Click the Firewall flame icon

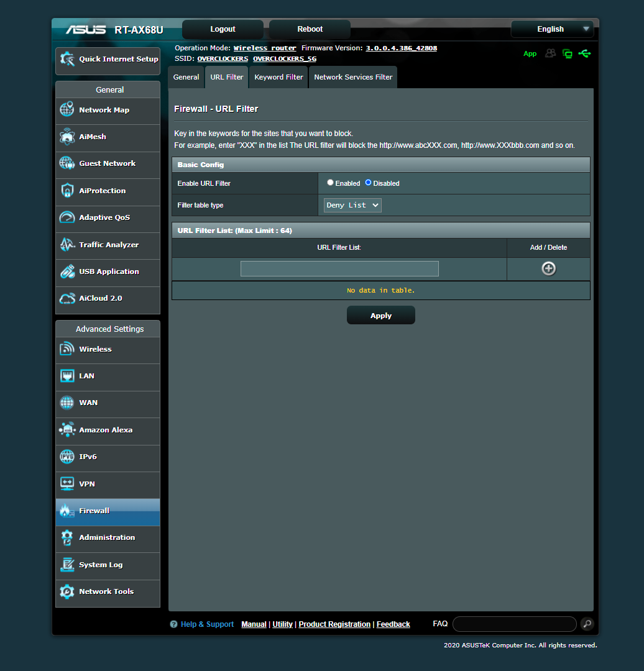point(67,511)
